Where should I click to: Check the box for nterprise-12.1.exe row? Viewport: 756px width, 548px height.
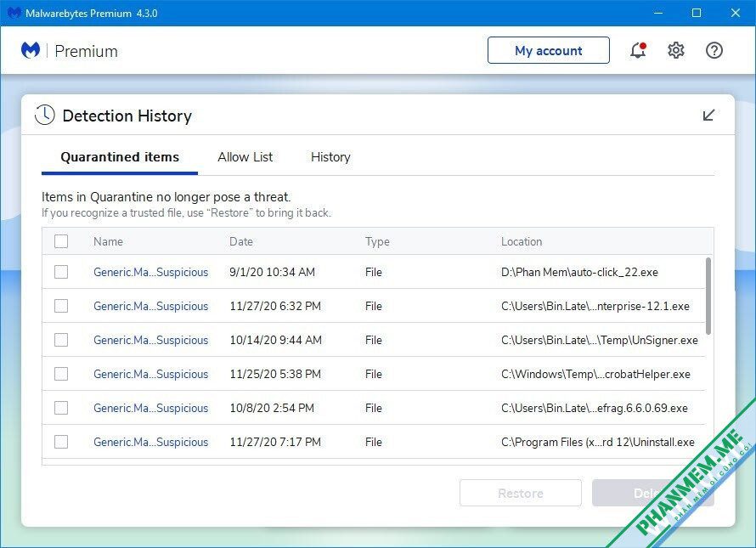[61, 306]
